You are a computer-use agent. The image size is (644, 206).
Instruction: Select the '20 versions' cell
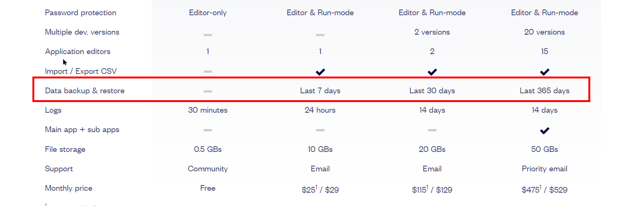tap(545, 32)
